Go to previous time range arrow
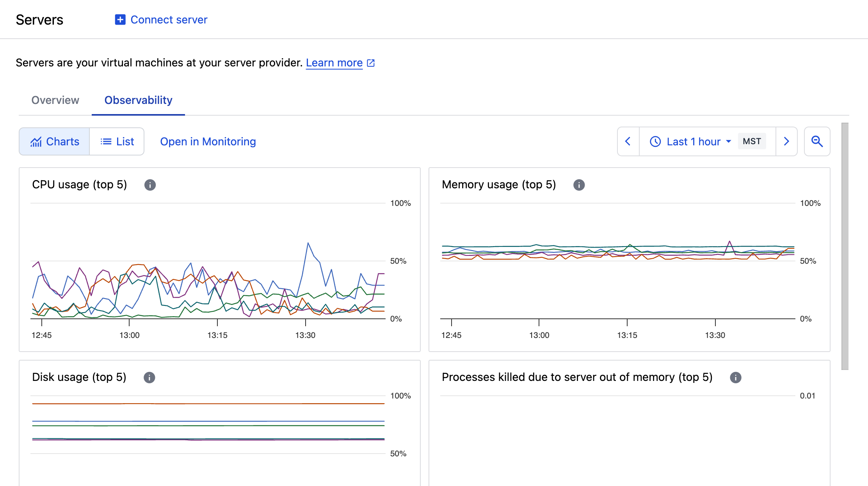The width and height of the screenshot is (868, 486). point(628,141)
